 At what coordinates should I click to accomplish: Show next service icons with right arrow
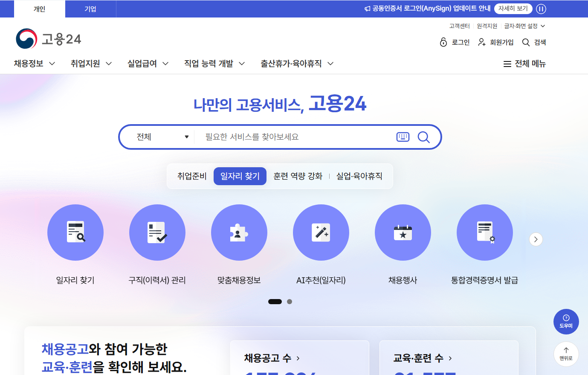click(x=536, y=239)
